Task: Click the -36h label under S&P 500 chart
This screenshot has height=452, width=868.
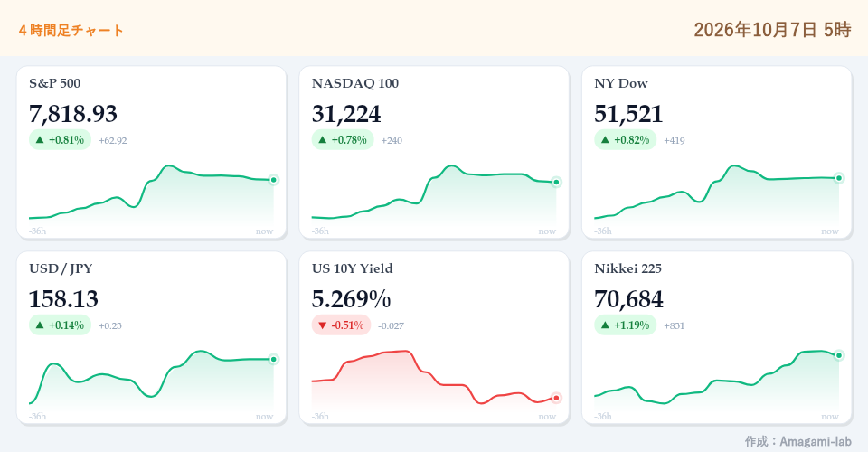Action: coord(38,231)
